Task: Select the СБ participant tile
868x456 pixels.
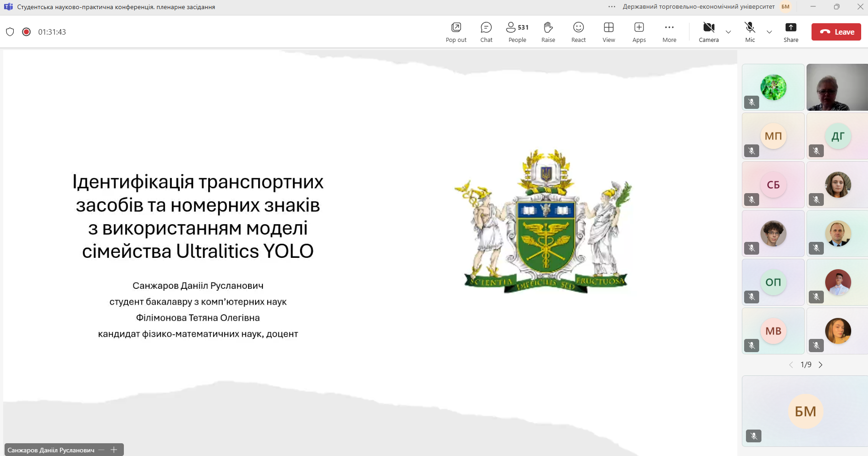Action: tap(773, 184)
